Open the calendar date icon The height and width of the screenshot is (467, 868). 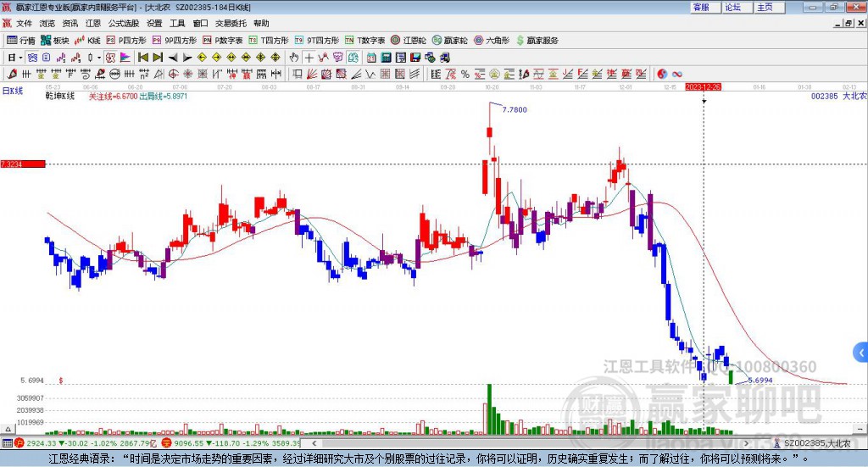371,58
